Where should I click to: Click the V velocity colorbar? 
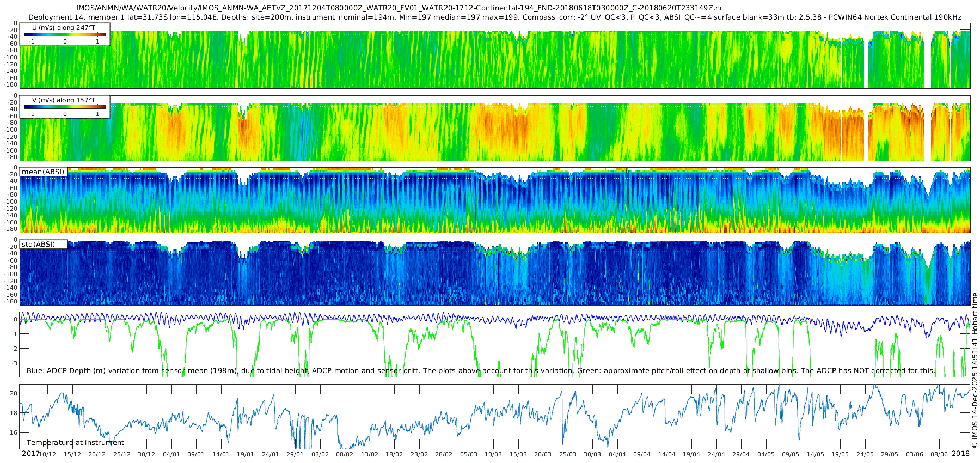tap(65, 107)
